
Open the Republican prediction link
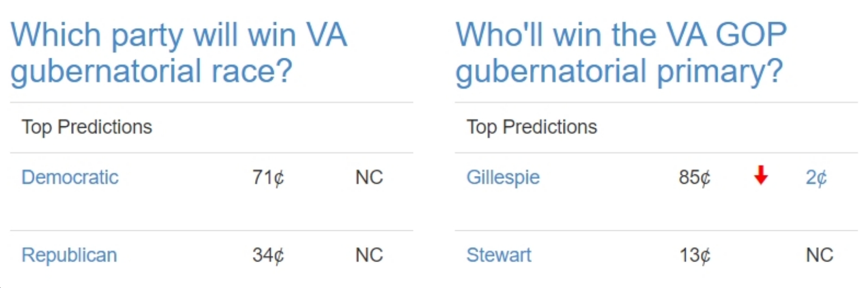point(69,255)
